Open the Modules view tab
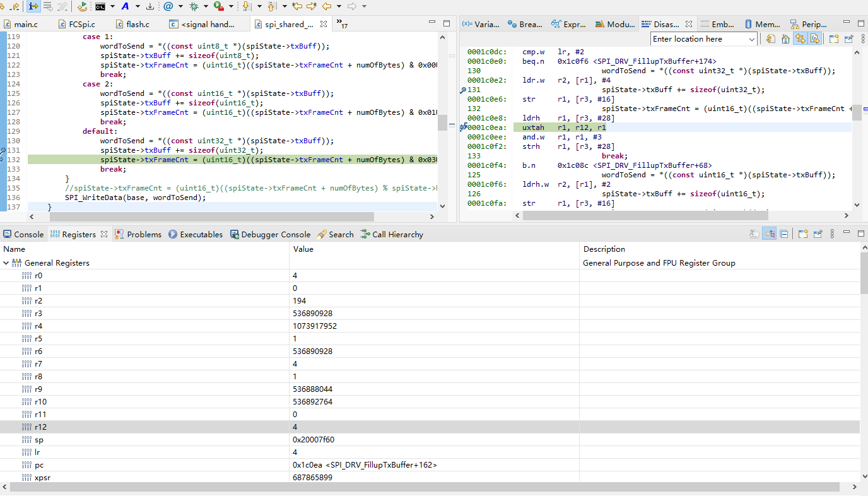 point(615,24)
